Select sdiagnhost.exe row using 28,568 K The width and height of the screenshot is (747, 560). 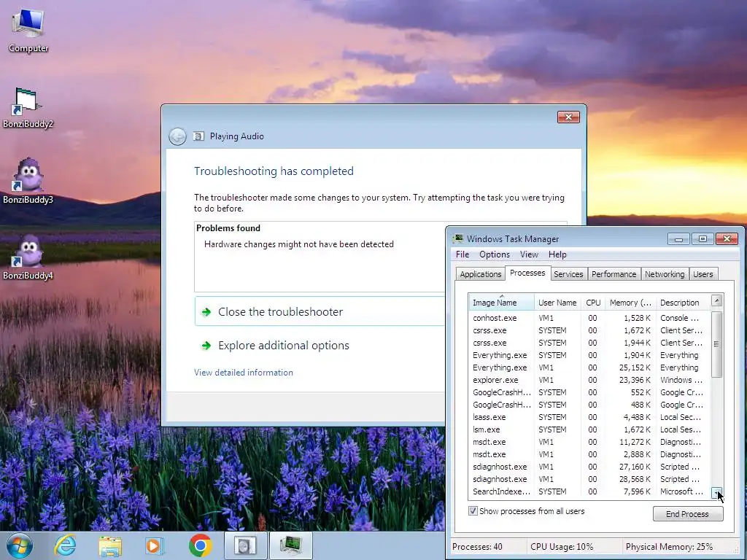point(589,478)
